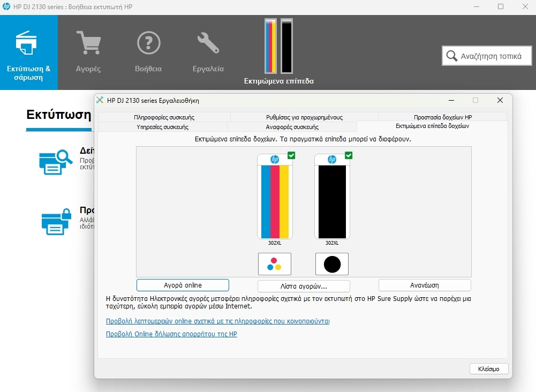
Task: Switch to Ρυθμίσεις για προχωρημένους tab
Action: (x=304, y=117)
